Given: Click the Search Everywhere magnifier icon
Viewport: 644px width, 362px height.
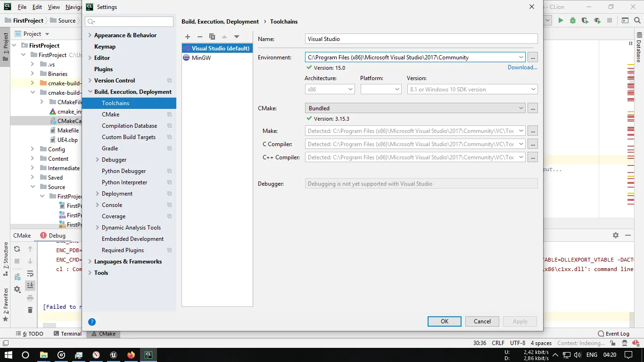Looking at the screenshot, I should pos(637,20).
